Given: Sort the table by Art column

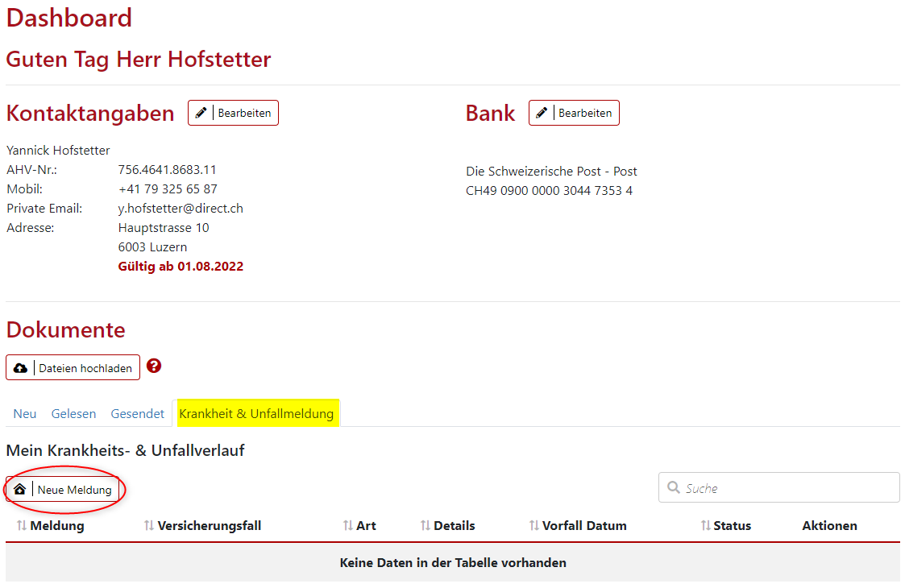Looking at the screenshot, I should click(348, 526).
